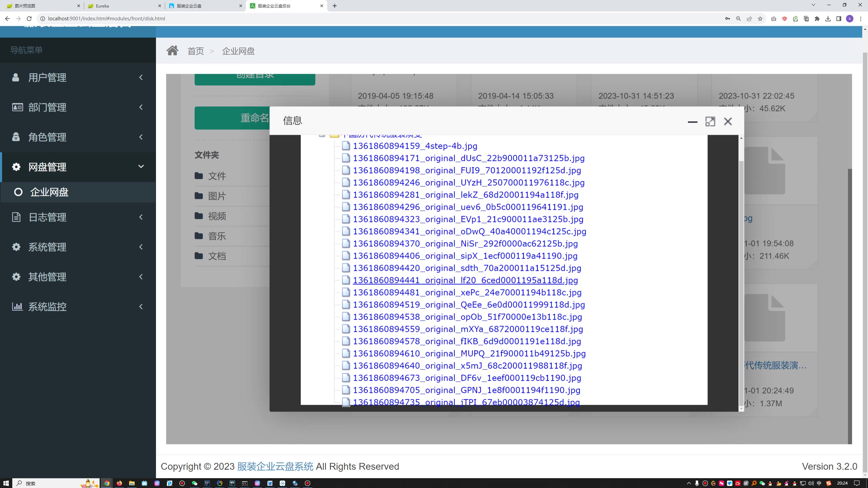Open the 日志管理 sidebar menu
This screenshot has width=868, height=488.
pos(78,217)
